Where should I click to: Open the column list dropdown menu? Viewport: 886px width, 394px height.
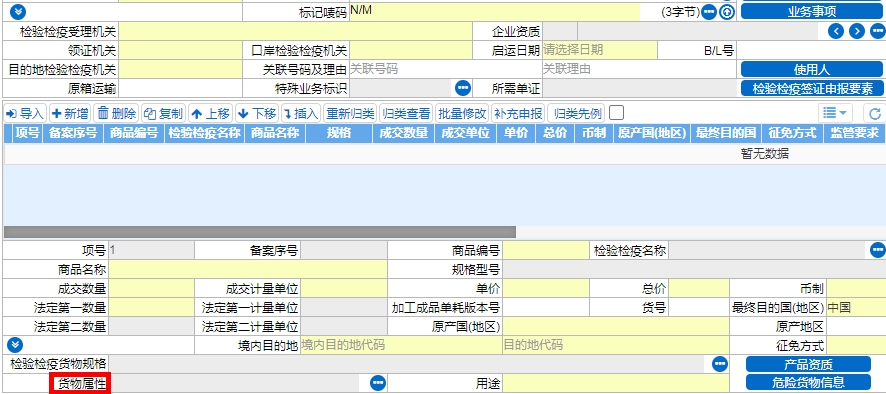coord(837,113)
